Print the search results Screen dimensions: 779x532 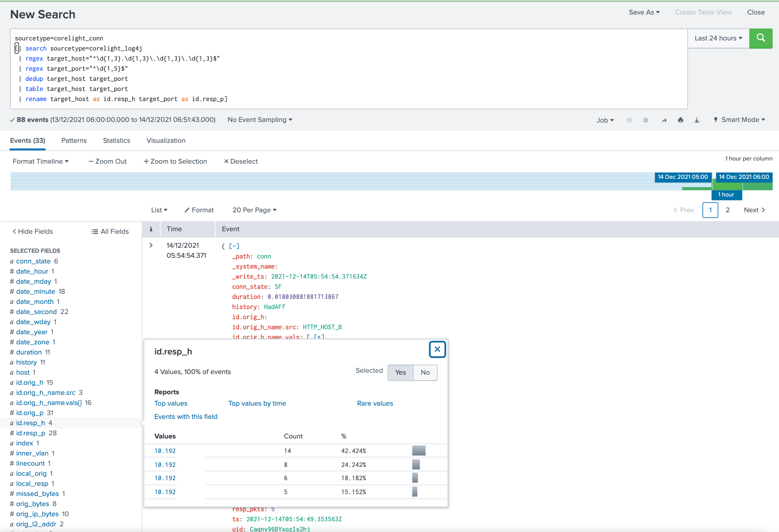(x=680, y=120)
